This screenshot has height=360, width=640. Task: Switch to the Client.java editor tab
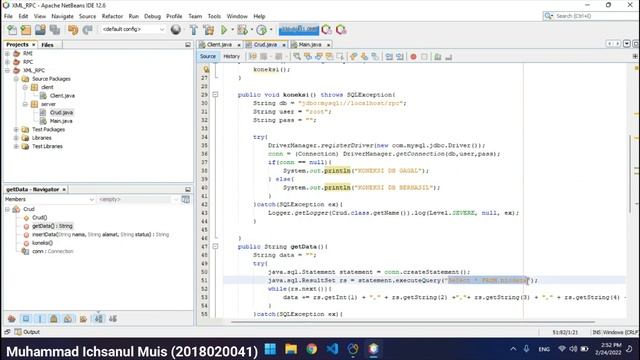[219, 44]
